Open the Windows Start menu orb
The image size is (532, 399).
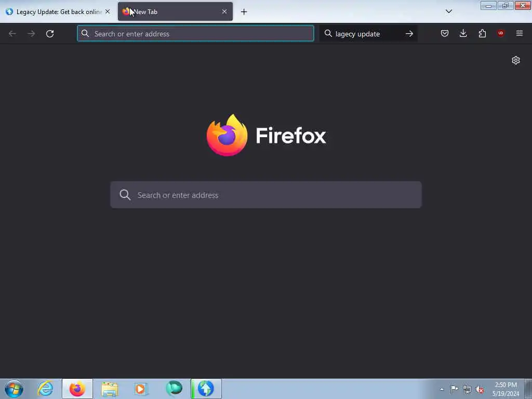tap(14, 389)
